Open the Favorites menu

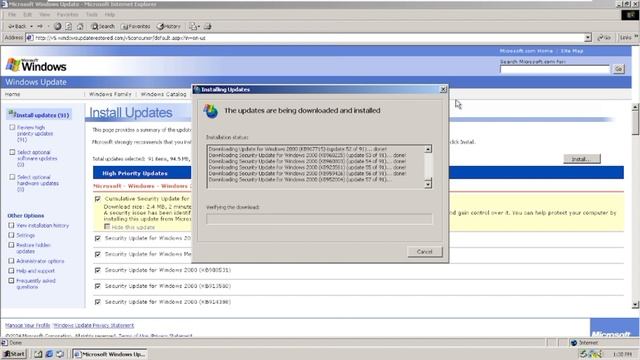67,15
